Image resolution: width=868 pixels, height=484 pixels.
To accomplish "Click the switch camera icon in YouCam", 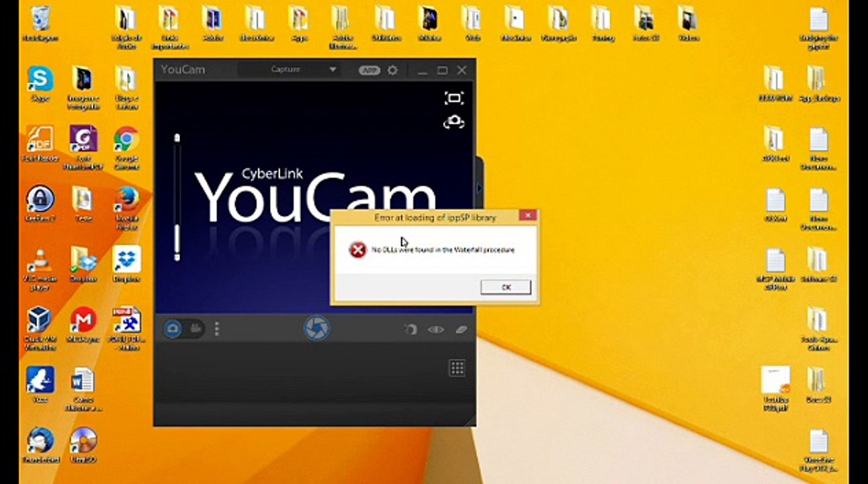I will tap(454, 122).
